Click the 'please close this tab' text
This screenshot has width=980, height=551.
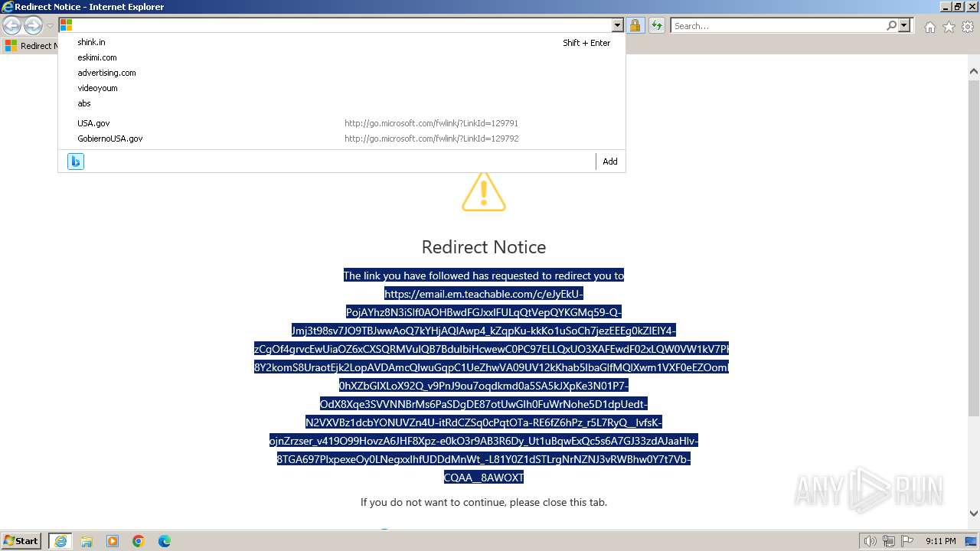(x=557, y=502)
